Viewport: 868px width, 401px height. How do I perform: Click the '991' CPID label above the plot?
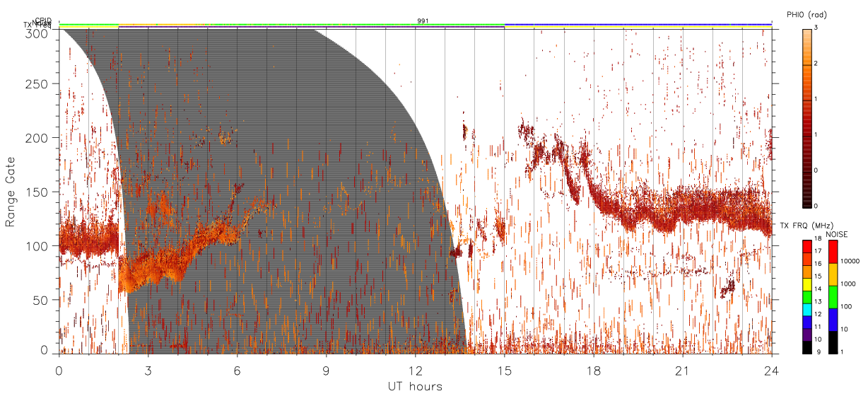coord(423,21)
